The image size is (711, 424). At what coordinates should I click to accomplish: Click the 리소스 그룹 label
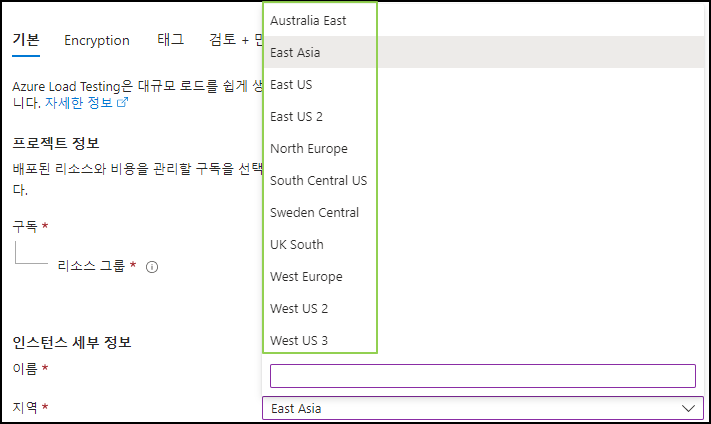[x=91, y=265]
